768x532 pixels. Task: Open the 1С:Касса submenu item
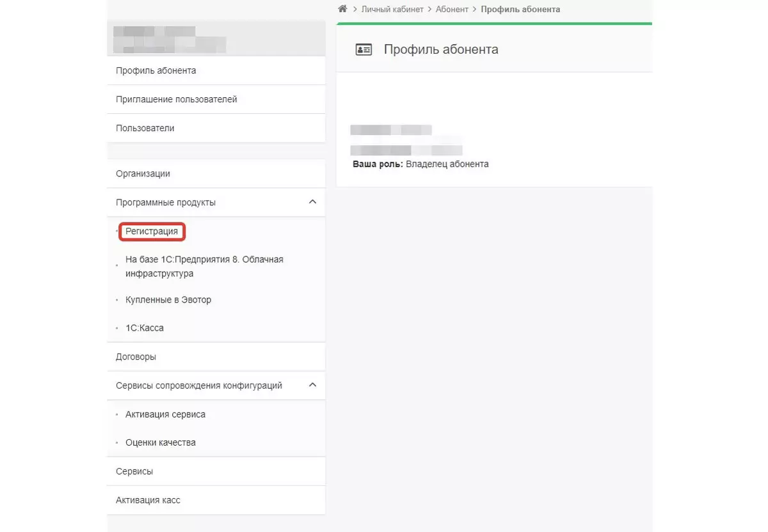[x=145, y=327]
